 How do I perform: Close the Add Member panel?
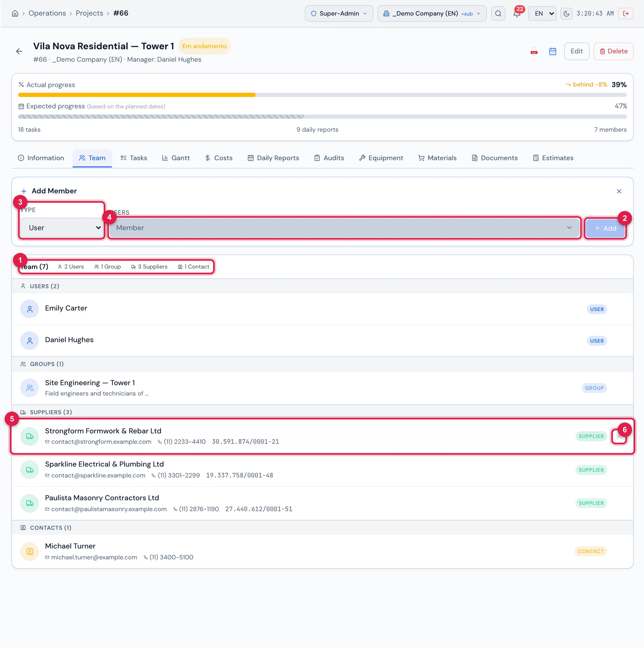click(619, 191)
